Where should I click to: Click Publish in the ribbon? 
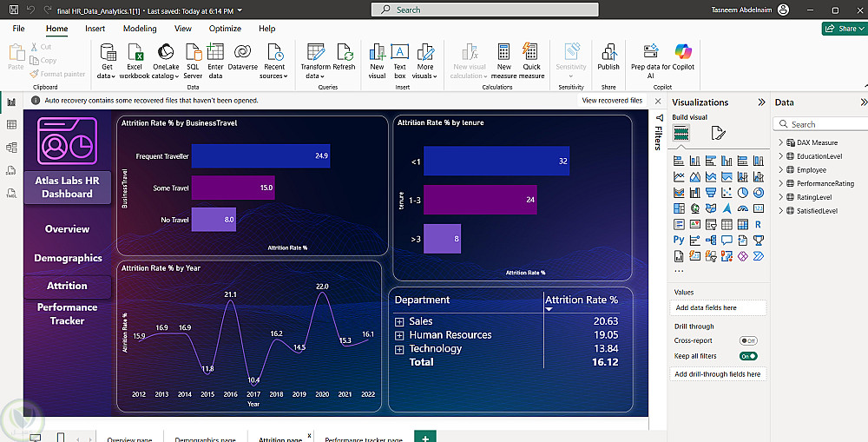pyautogui.click(x=608, y=57)
